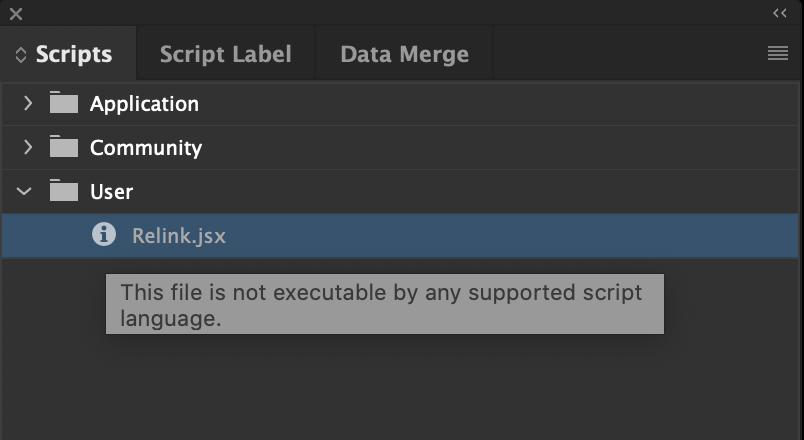Select the Scripts tab title

[x=74, y=54]
